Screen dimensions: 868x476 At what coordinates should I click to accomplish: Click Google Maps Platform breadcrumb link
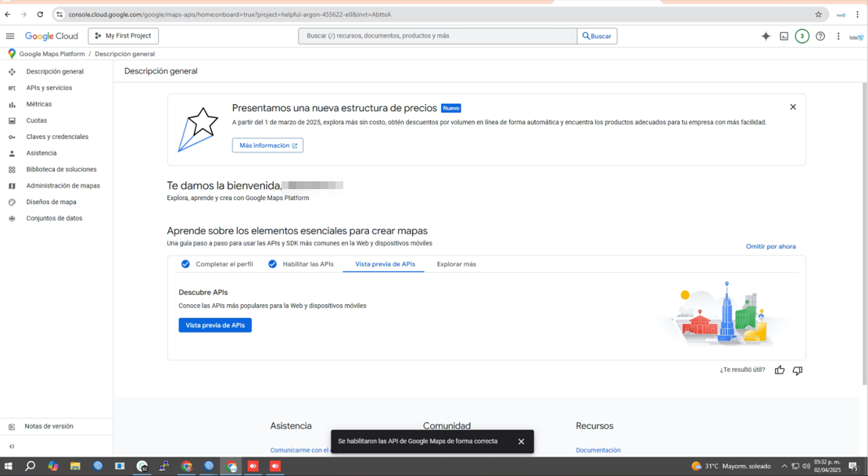[52, 54]
